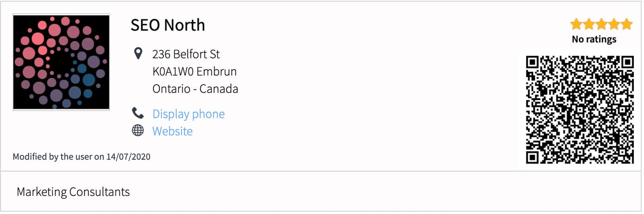Reveal the number via Display phone

[x=188, y=114]
